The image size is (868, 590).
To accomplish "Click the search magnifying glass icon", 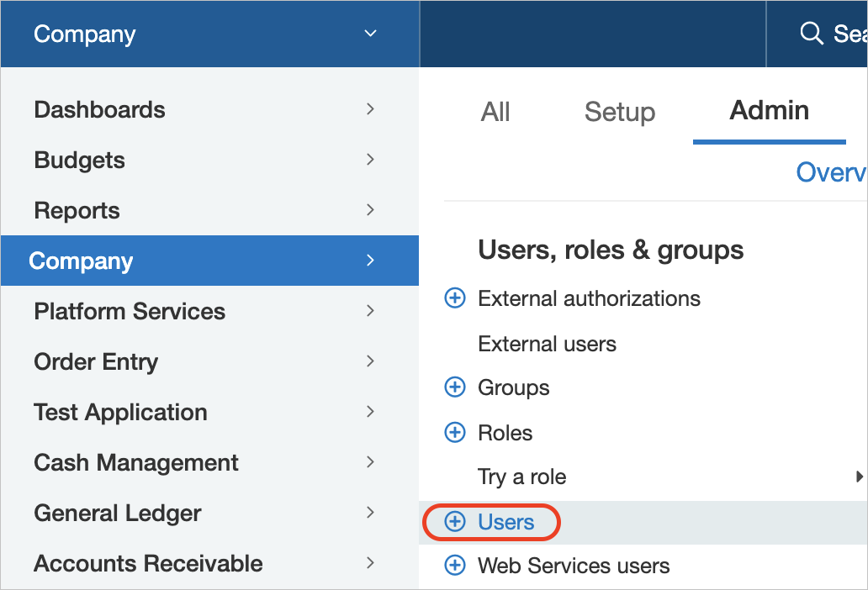I will (x=812, y=33).
